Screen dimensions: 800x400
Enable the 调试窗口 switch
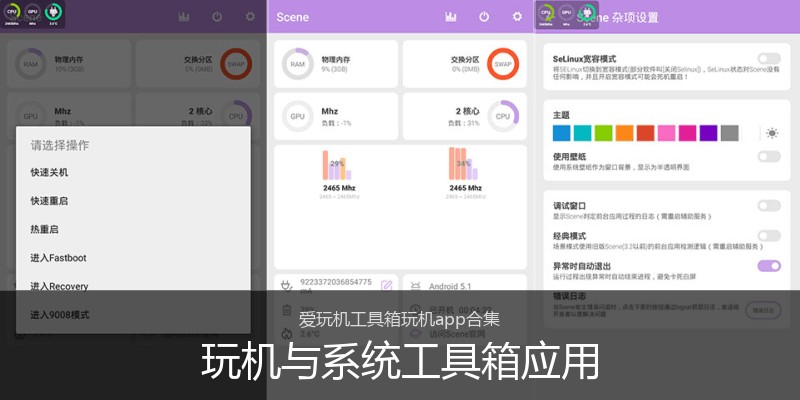(769, 206)
